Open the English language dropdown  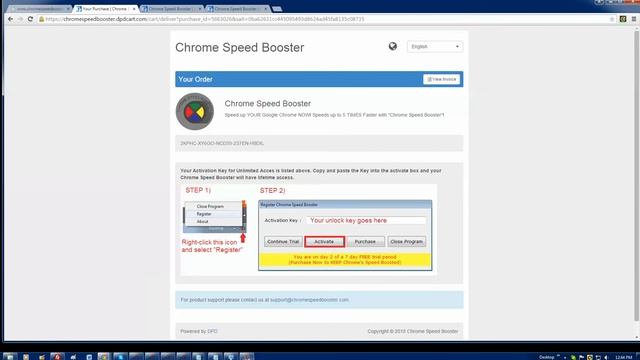click(x=435, y=47)
